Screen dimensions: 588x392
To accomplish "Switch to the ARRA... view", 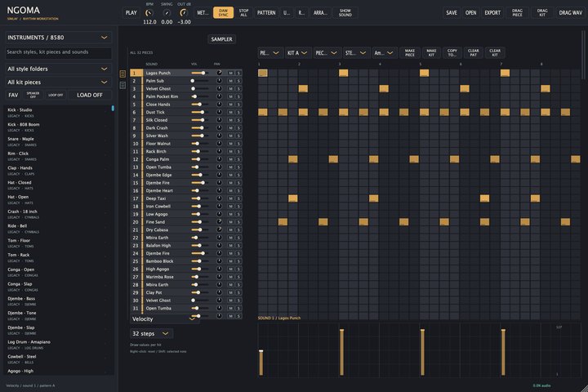I will (320, 13).
